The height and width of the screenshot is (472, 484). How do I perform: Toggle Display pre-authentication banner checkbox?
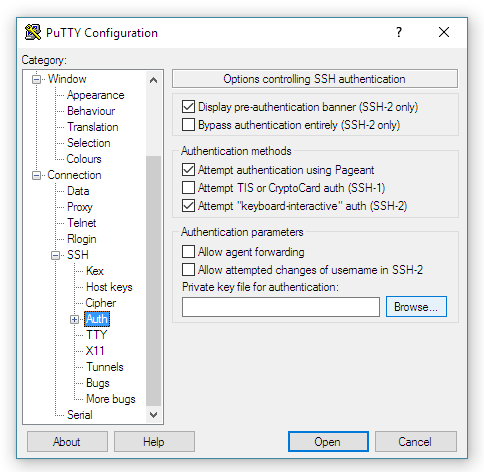pos(188,107)
